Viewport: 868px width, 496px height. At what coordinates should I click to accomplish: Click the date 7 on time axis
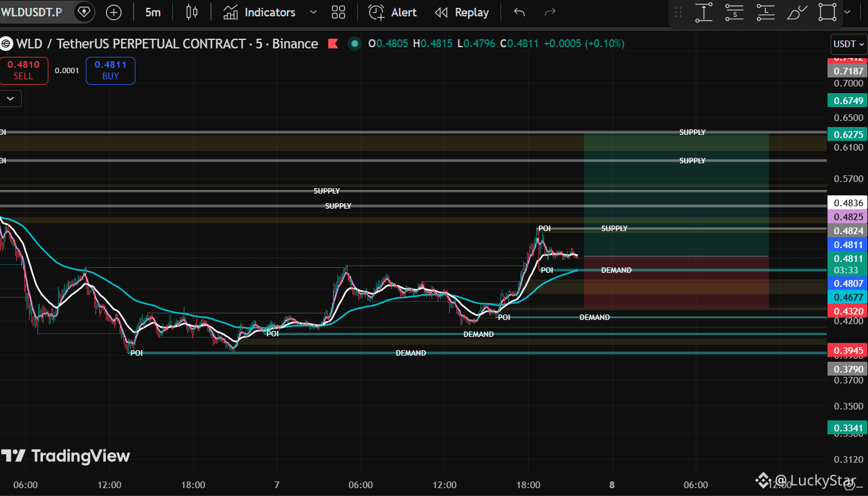point(277,485)
